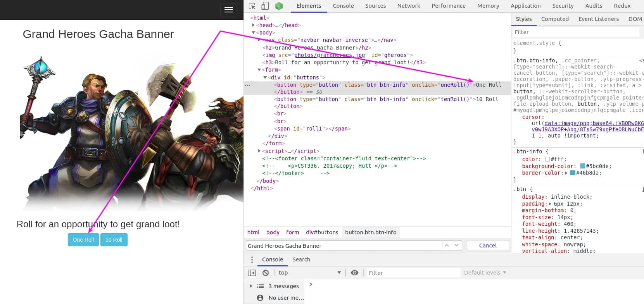Toggle the console sidebar panel

point(252,273)
